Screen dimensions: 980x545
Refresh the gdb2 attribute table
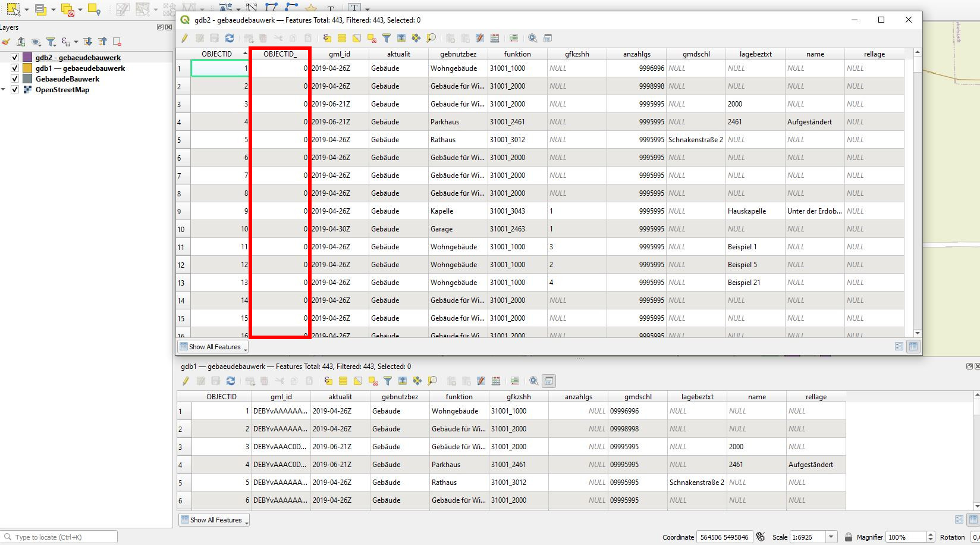tap(230, 38)
